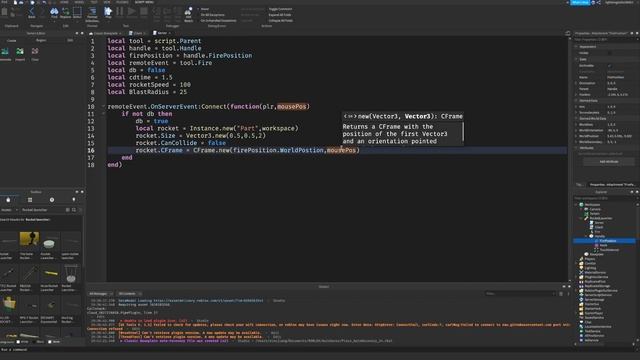The width and height of the screenshot is (640, 360).
Task: Switch to the Client script tab
Action: coord(136,33)
